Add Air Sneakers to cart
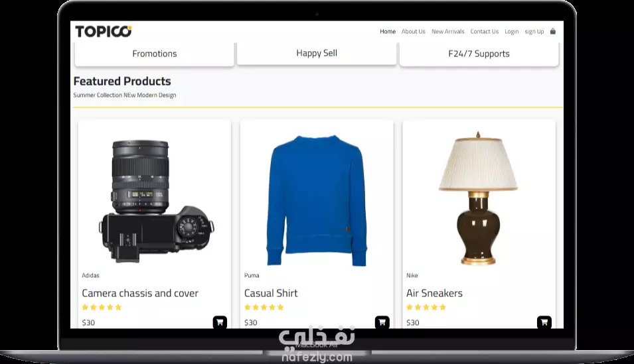This screenshot has width=634, height=364. pos(544,322)
